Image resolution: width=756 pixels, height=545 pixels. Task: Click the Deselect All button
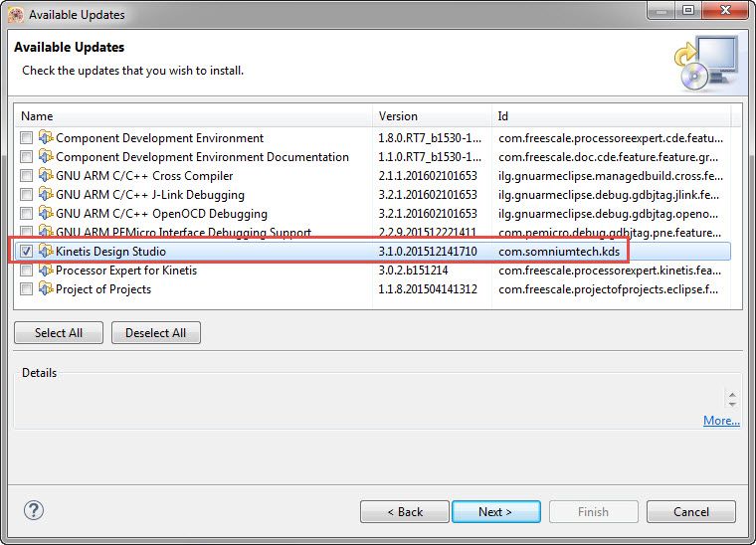tap(156, 333)
